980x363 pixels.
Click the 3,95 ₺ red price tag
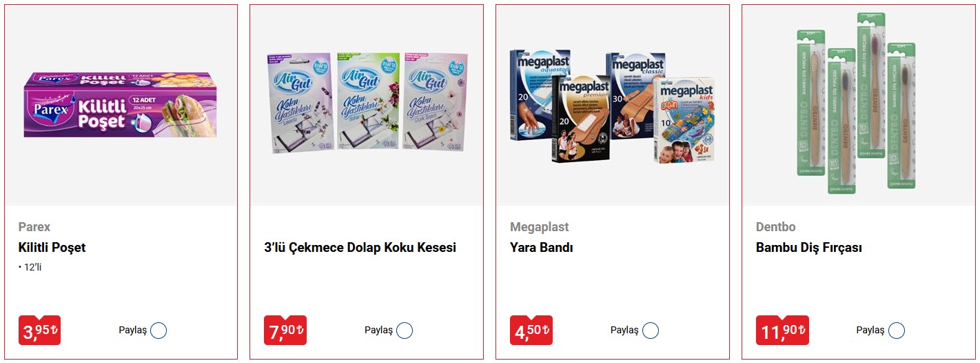pyautogui.click(x=39, y=331)
